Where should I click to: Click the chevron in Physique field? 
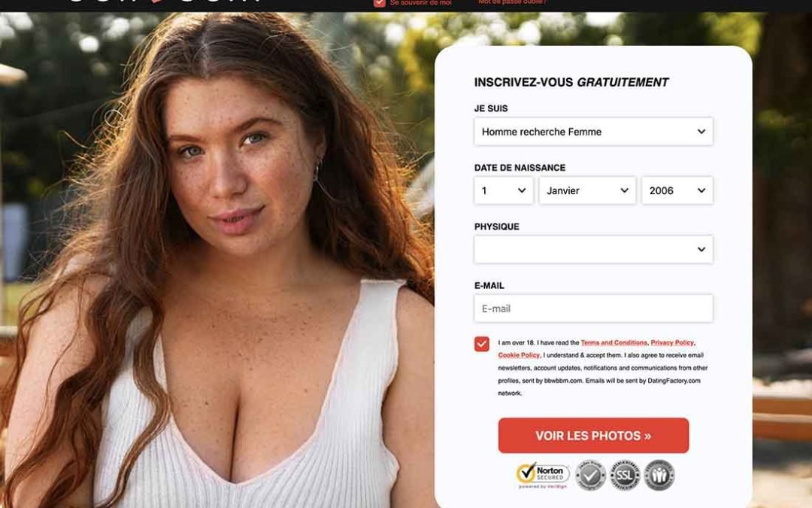coord(701,249)
